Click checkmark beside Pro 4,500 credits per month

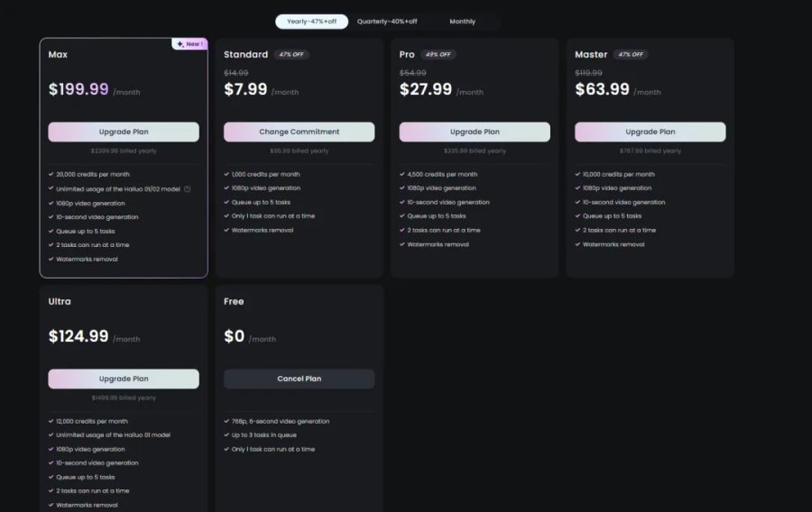click(x=402, y=174)
